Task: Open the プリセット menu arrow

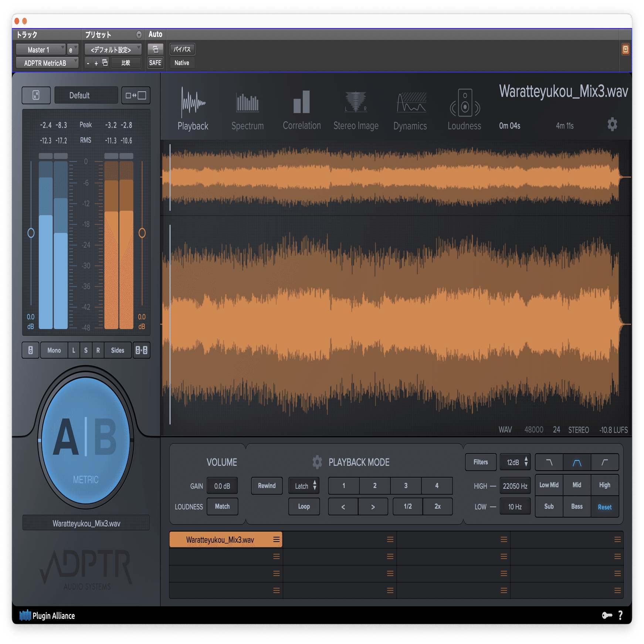Action: tap(139, 34)
